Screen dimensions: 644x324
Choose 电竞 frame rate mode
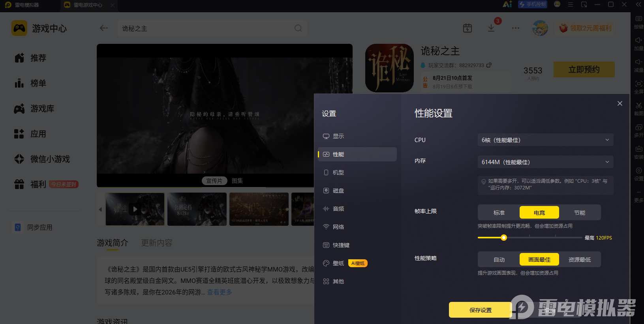point(539,213)
